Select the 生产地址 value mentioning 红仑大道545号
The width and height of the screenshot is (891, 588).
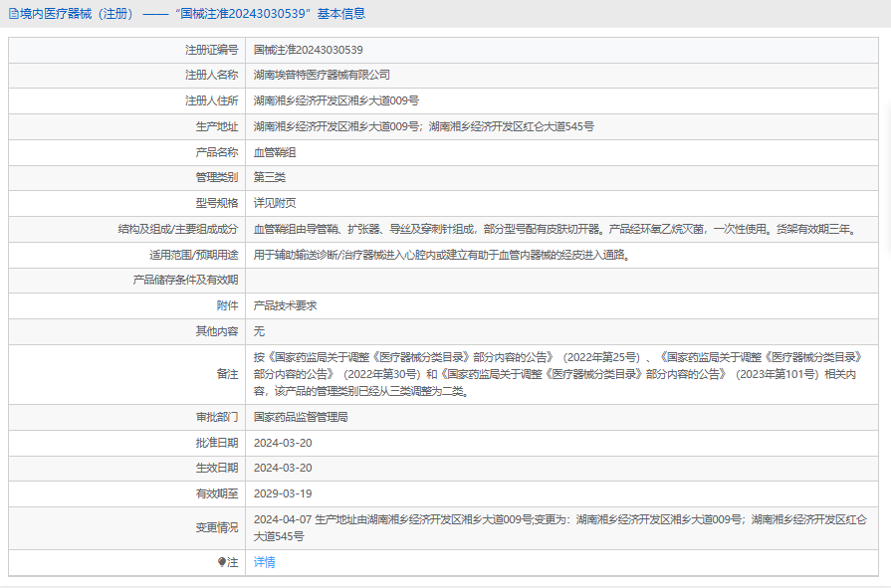tap(424, 126)
